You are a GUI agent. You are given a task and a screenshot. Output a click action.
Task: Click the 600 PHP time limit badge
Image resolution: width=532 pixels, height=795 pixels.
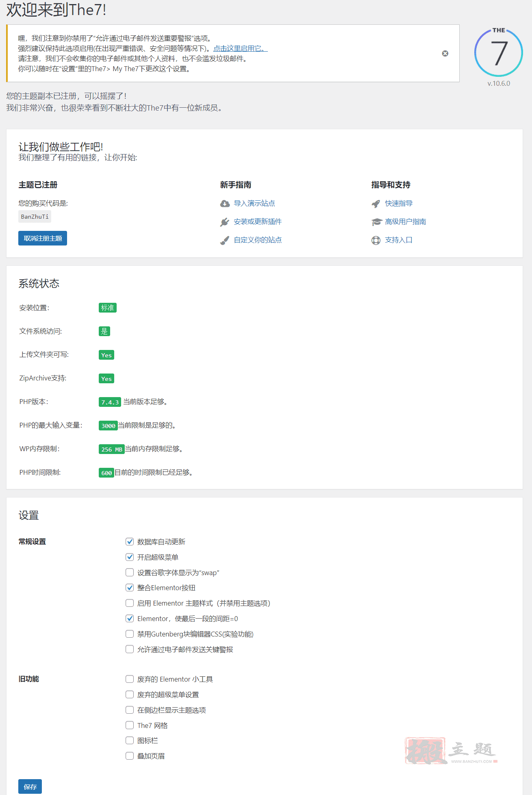pos(106,473)
